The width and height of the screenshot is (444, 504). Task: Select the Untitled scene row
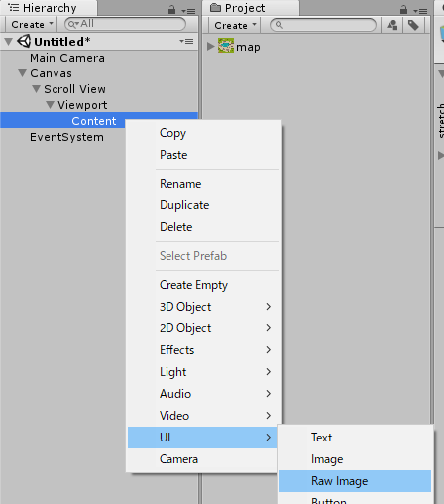(99, 42)
